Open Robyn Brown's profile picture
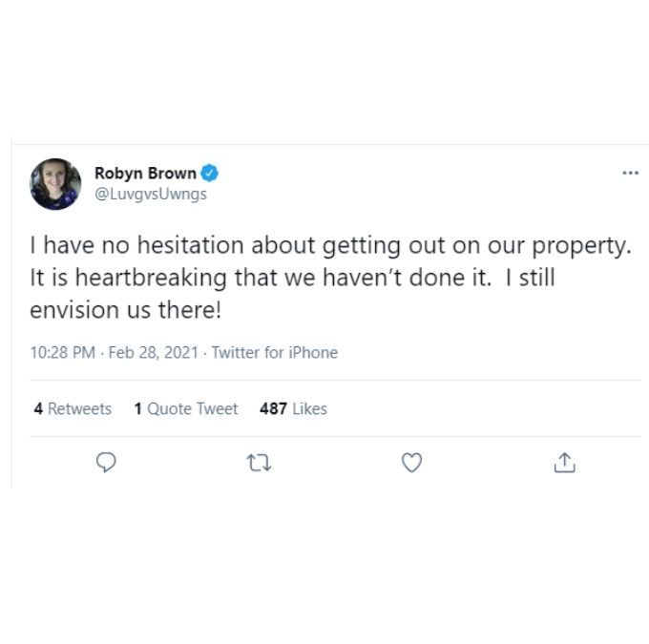This screenshot has height=644, width=649. click(x=55, y=184)
